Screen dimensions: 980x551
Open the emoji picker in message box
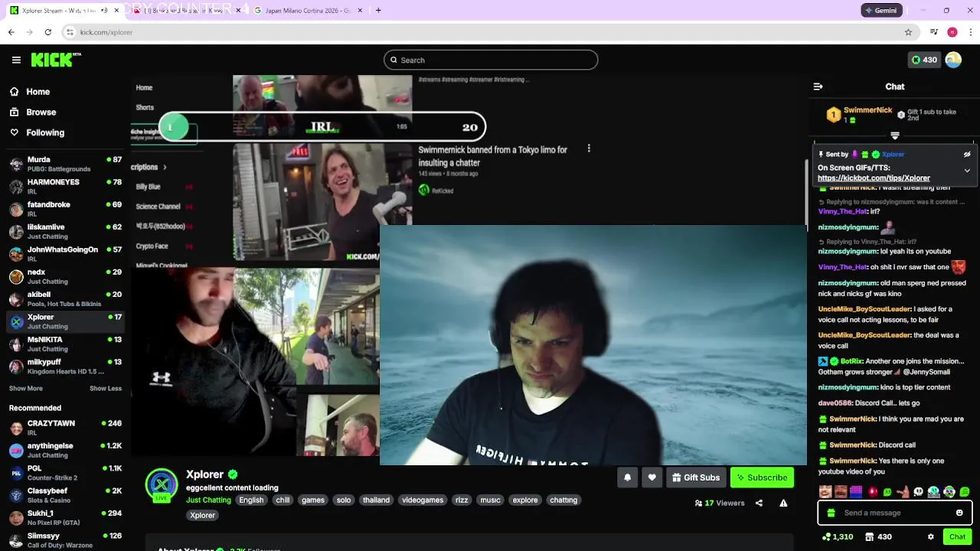(959, 513)
